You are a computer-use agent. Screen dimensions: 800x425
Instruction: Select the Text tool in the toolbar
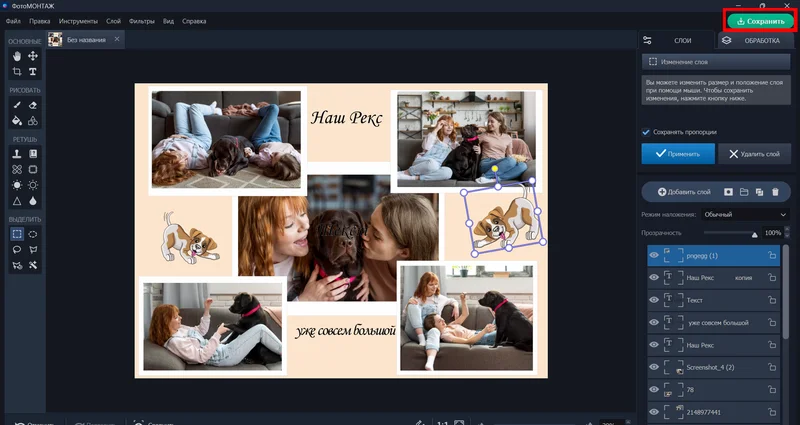[x=33, y=72]
